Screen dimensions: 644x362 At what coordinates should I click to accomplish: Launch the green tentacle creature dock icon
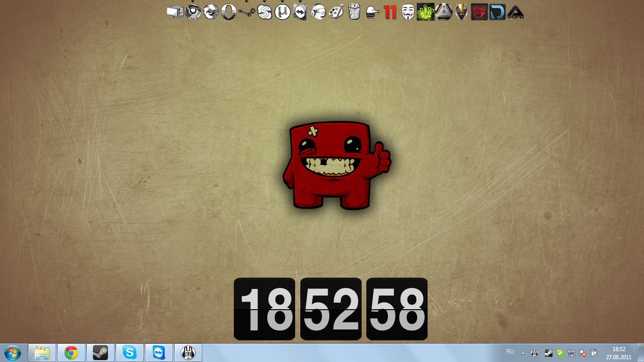tap(426, 12)
